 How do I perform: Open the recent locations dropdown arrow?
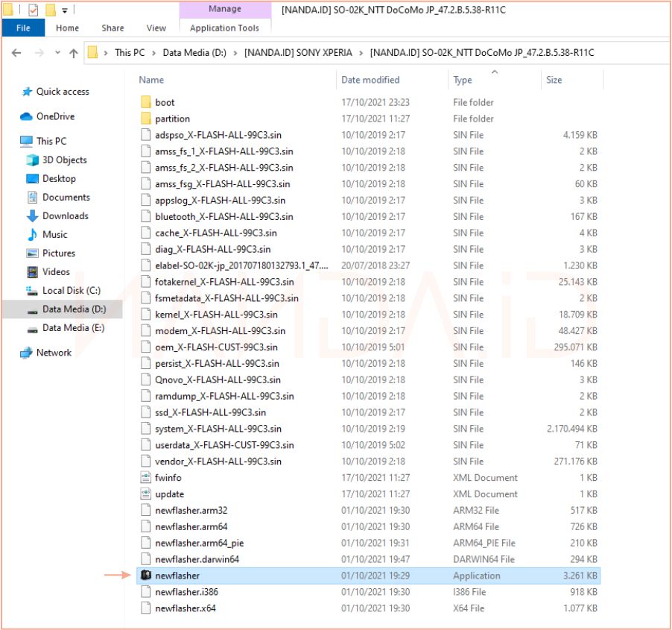pyautogui.click(x=57, y=53)
